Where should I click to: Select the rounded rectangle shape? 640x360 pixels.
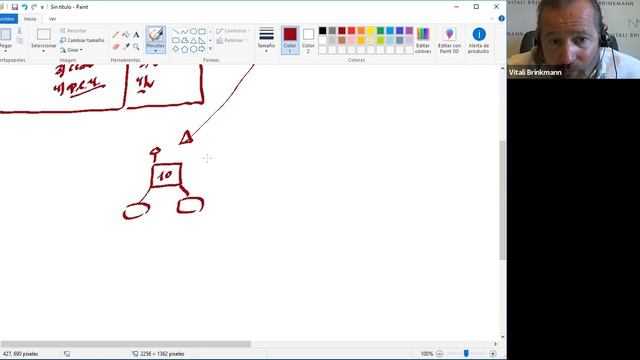coord(176,40)
